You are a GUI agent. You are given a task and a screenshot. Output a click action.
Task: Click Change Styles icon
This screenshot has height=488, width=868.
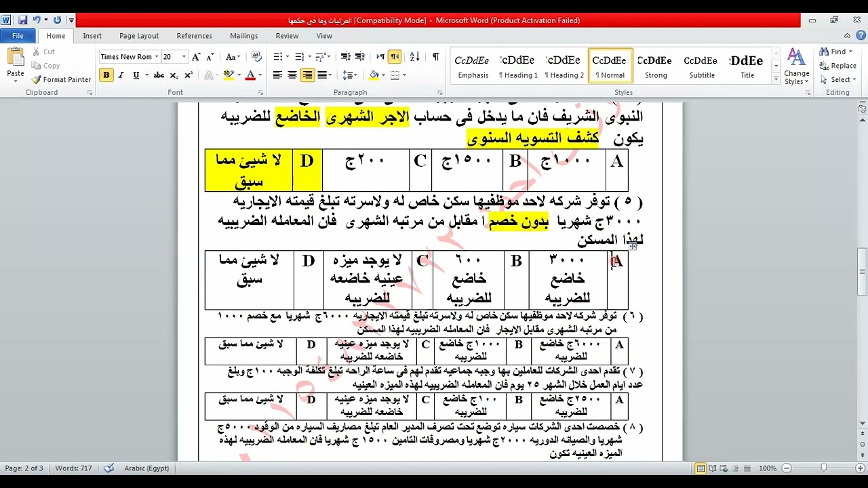coord(796,66)
